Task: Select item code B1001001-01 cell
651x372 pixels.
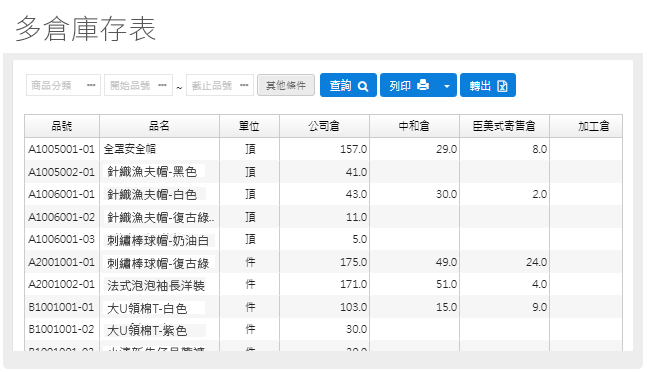Action: (x=61, y=307)
